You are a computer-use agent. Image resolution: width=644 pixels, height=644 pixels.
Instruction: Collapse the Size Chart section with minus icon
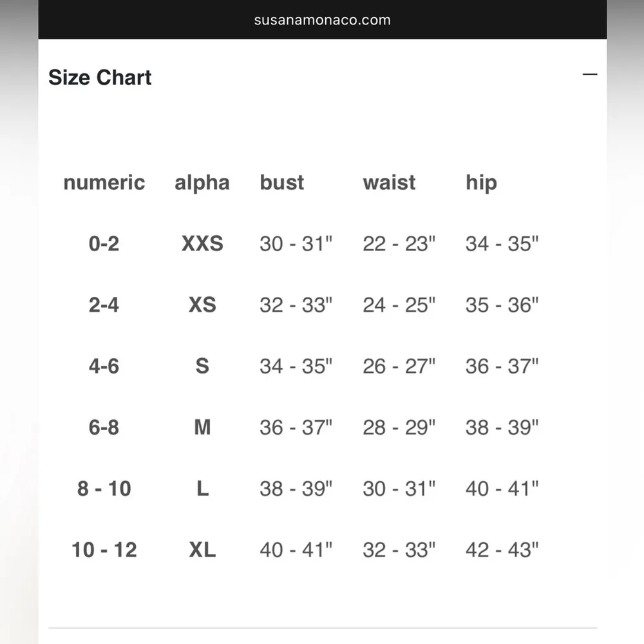[x=589, y=75]
